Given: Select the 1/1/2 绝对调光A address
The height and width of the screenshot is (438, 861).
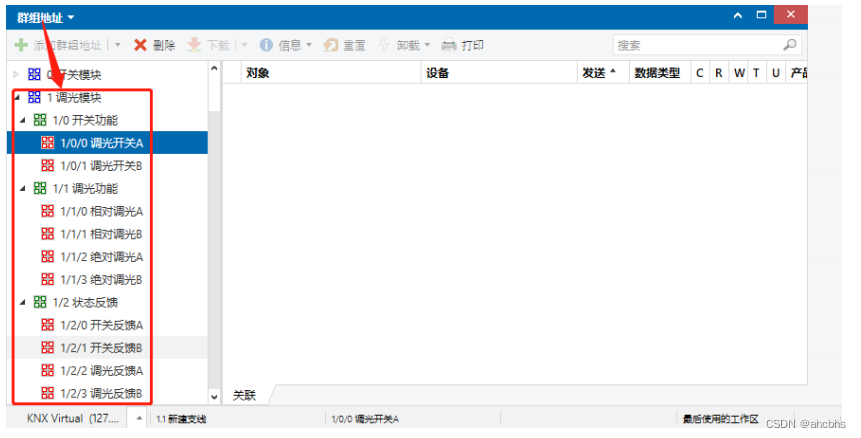Looking at the screenshot, I should tap(102, 257).
